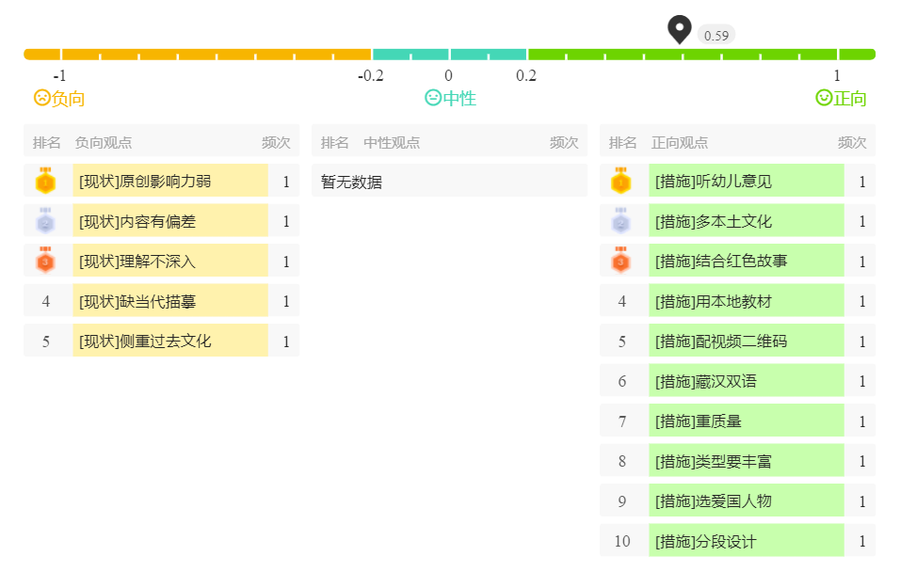The image size is (900, 588).
Task: Select the [措施]重质量 row
Action: (737, 421)
